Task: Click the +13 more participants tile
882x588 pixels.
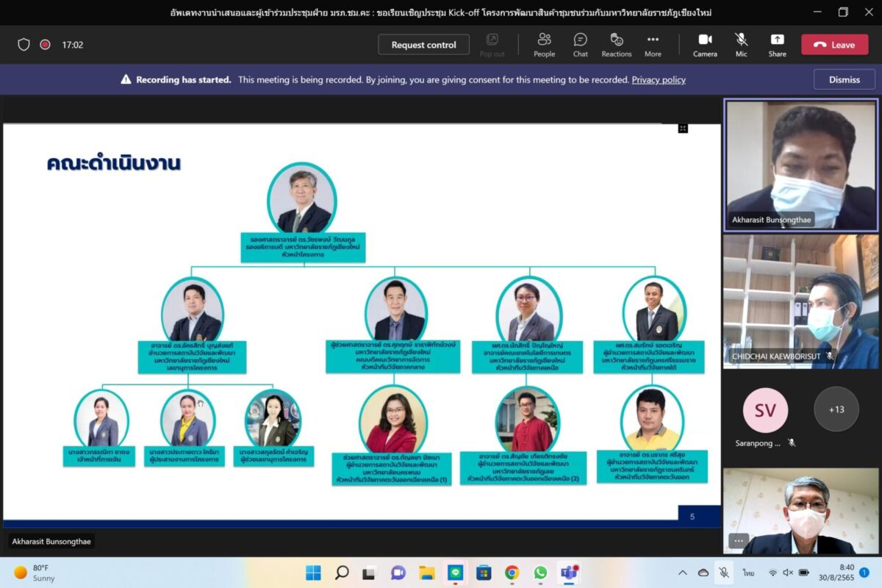Action: (836, 409)
